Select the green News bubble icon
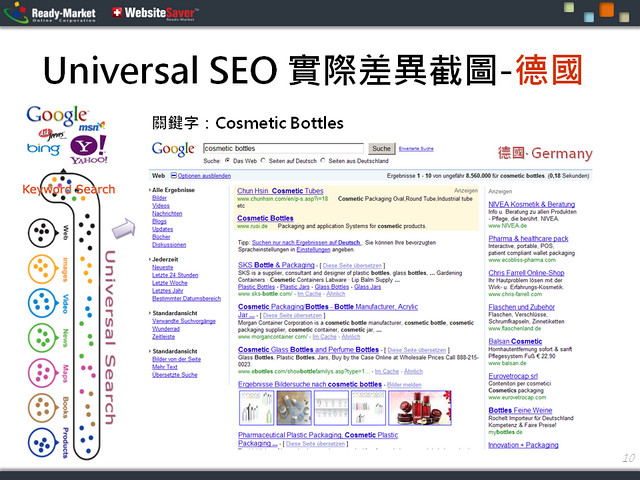 (42, 338)
